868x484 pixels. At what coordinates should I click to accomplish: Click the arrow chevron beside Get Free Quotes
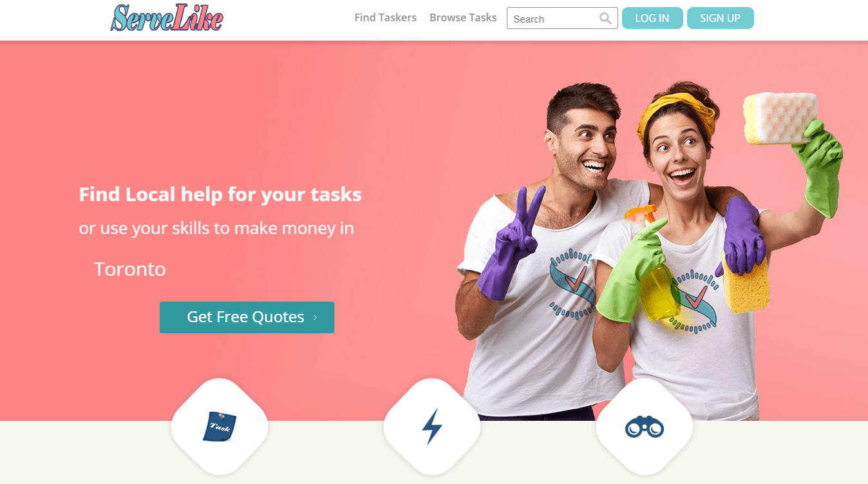[315, 317]
